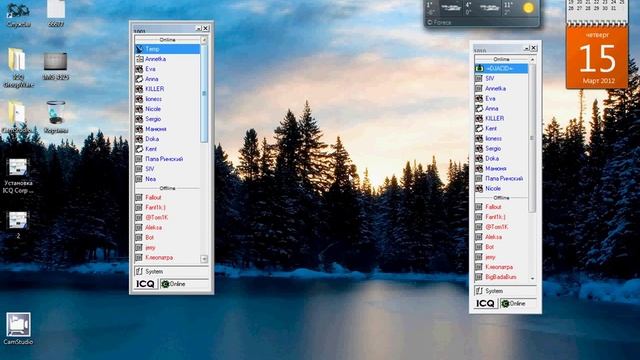The image size is (640, 360).
Task: Click System button in ICQ window with Temp
Action: [171, 271]
